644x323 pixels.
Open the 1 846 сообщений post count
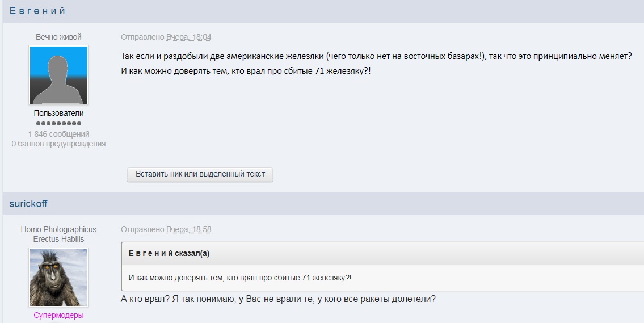tap(58, 134)
